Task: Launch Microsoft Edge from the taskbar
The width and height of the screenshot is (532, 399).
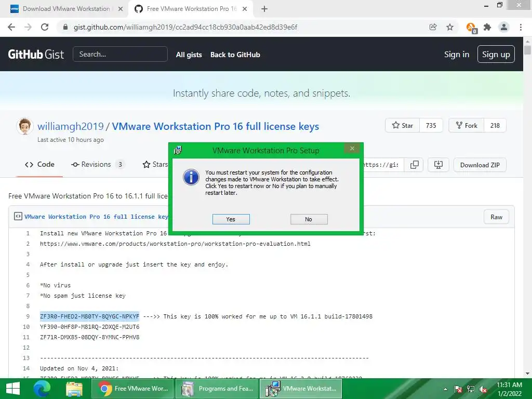Action: point(42,389)
